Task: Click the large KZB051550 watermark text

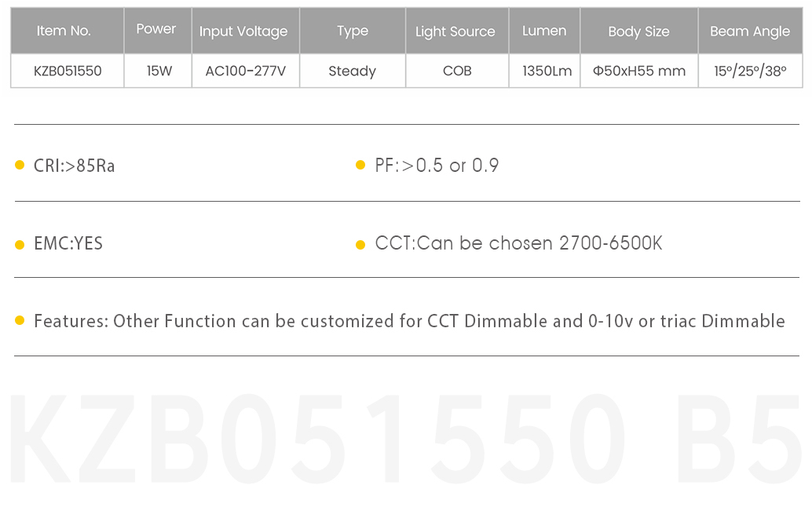Action: (319, 439)
